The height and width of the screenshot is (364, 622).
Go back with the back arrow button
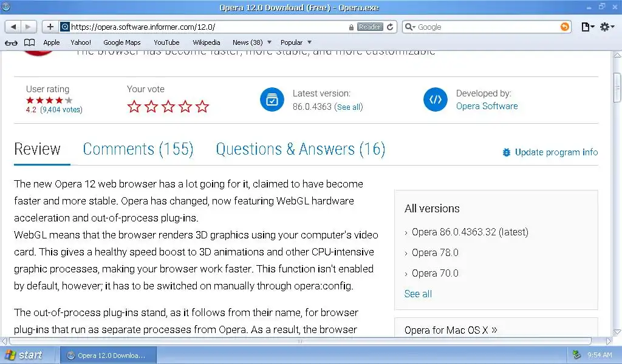pyautogui.click(x=13, y=27)
